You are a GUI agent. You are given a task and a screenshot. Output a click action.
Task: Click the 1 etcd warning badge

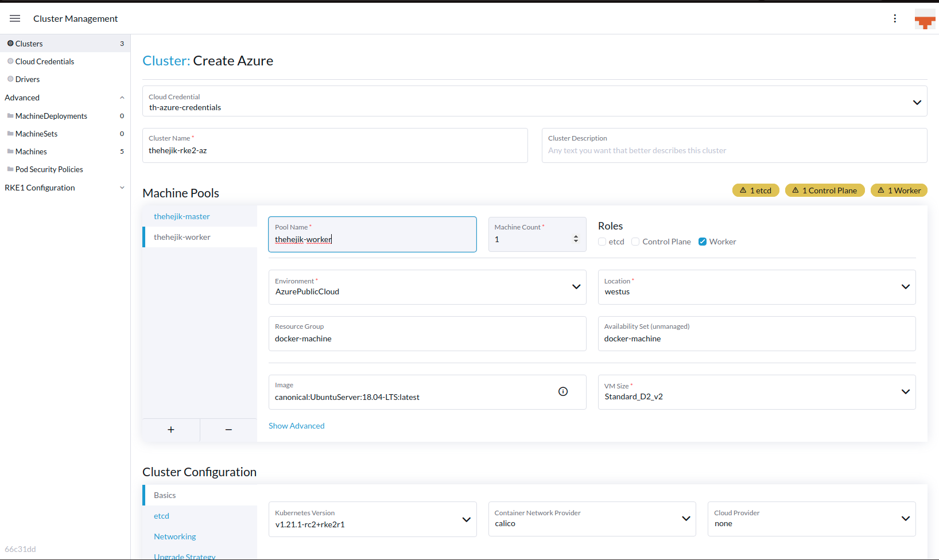click(x=755, y=190)
